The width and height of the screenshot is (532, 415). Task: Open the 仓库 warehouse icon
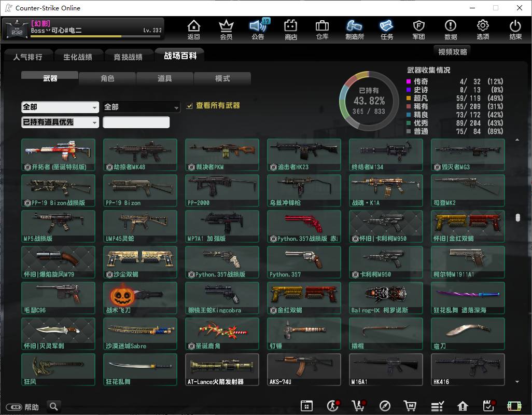point(322,30)
